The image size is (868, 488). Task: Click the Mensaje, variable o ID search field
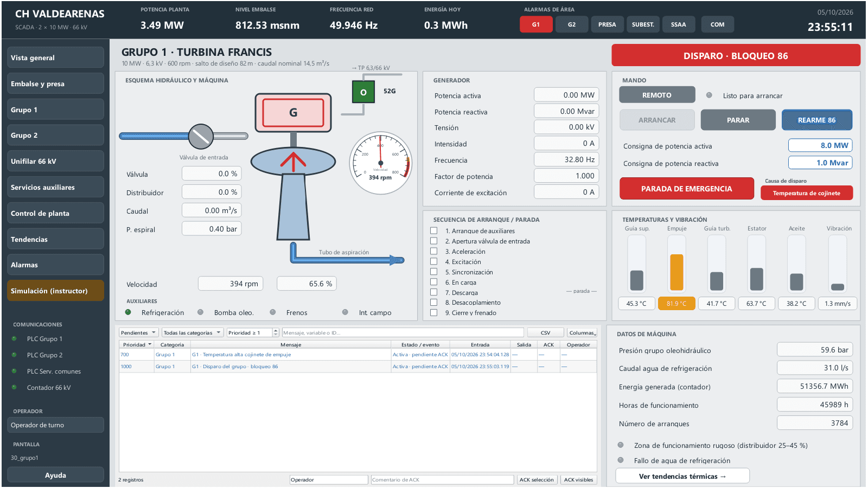point(403,332)
